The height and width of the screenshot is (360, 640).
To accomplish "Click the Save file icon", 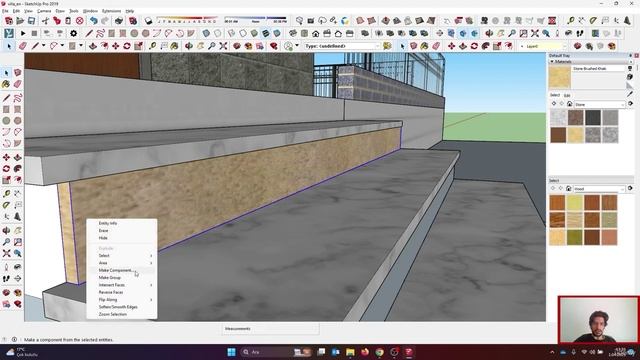I will 31,20.
